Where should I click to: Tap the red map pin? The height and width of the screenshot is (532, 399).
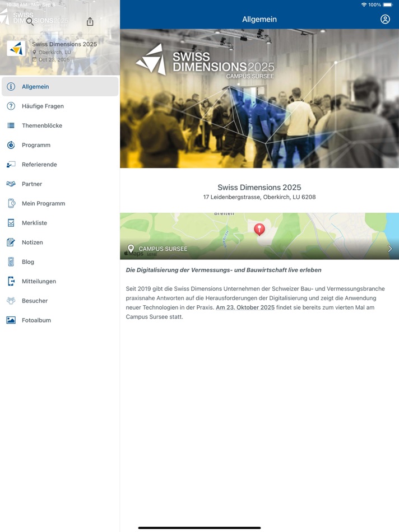pos(259,230)
